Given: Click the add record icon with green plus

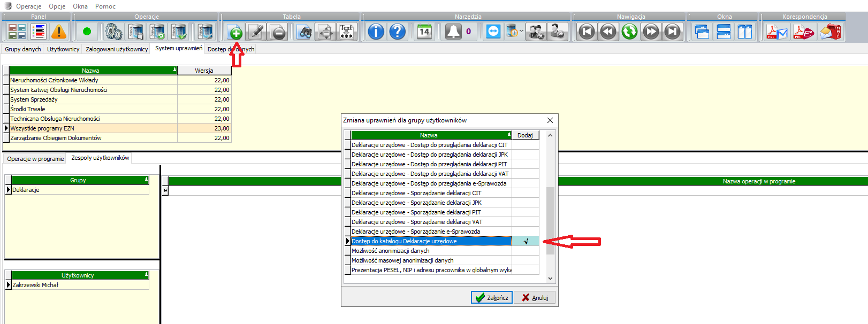Looking at the screenshot, I should click(x=234, y=32).
